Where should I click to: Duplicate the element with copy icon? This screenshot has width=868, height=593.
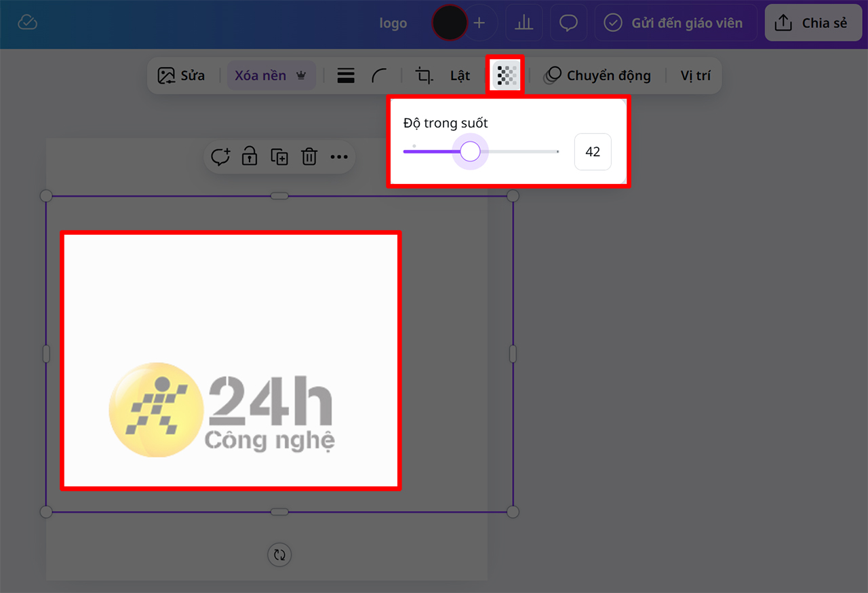coord(279,157)
